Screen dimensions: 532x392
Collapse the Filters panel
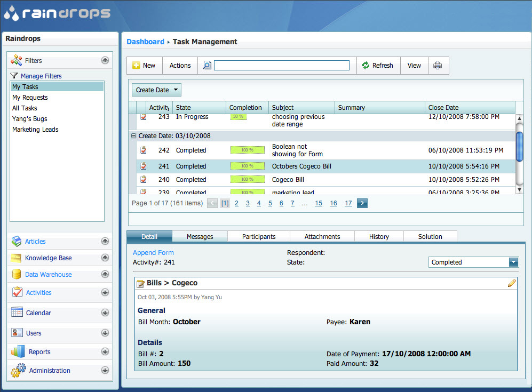(x=105, y=61)
